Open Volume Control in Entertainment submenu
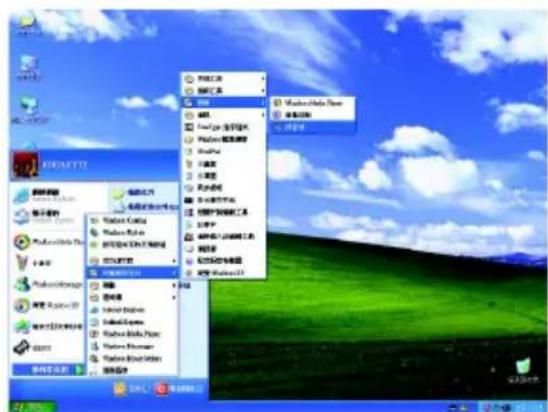Image resolution: width=548 pixels, height=412 pixels. coord(313,115)
